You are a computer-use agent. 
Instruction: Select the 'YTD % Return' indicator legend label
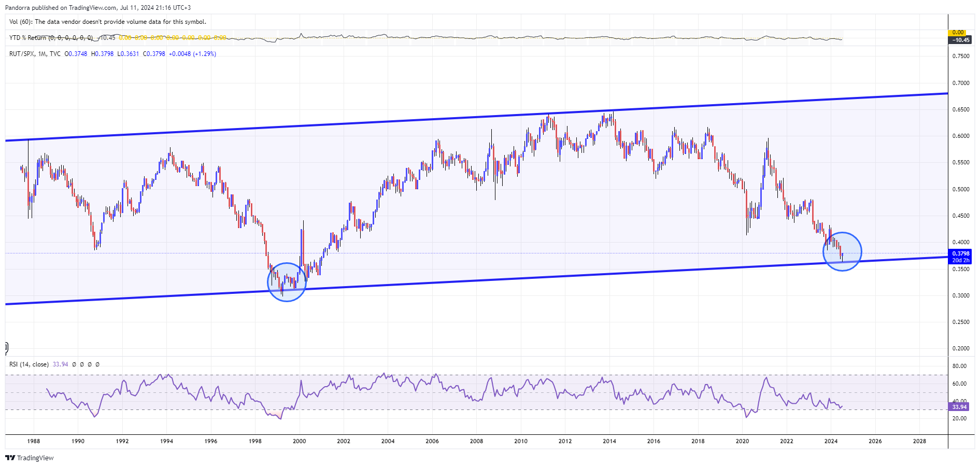click(x=29, y=38)
